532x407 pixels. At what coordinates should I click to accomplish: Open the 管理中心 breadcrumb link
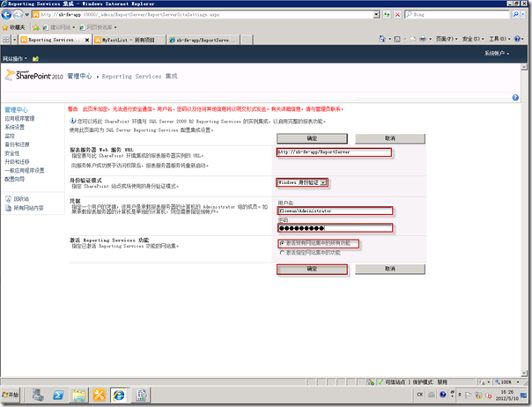[x=79, y=76]
